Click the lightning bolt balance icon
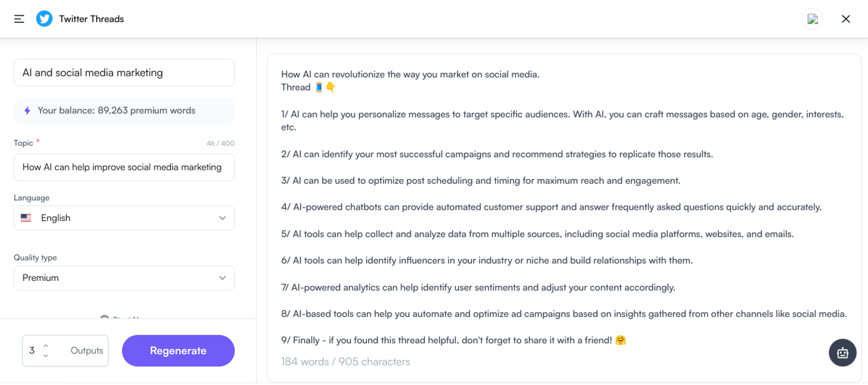The height and width of the screenshot is (385, 868). [27, 111]
